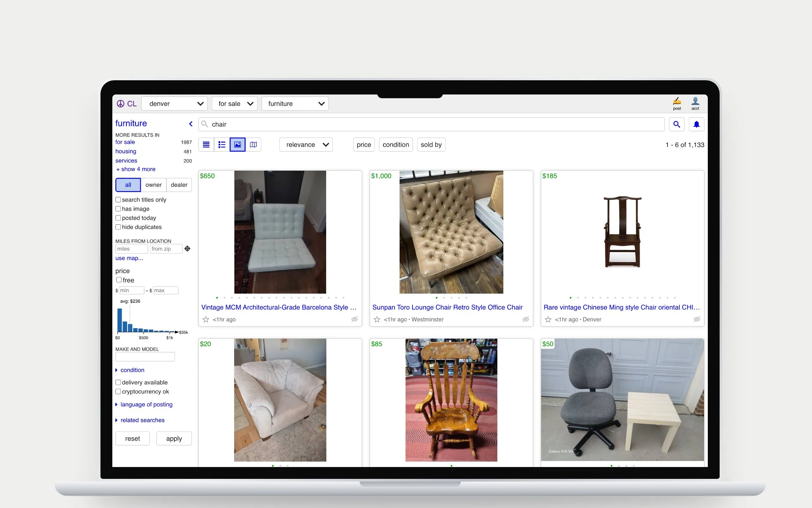Open the price filter button
The width and height of the screenshot is (812, 508).
pos(364,145)
